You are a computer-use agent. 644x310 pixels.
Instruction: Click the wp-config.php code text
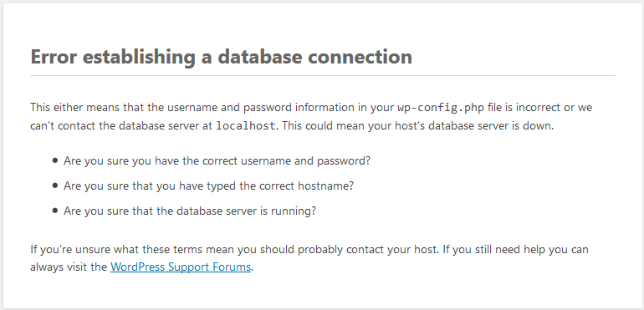click(x=441, y=108)
